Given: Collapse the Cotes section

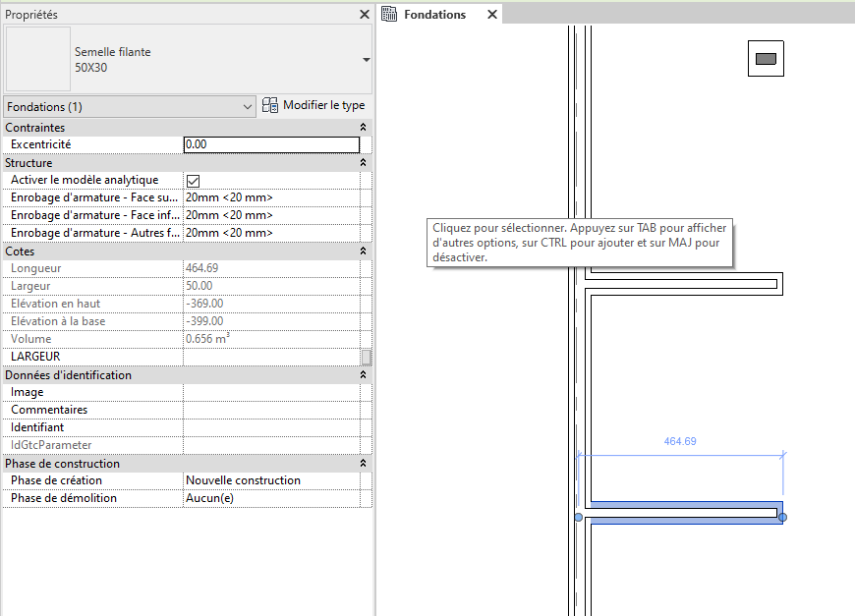Looking at the screenshot, I should coord(363,252).
